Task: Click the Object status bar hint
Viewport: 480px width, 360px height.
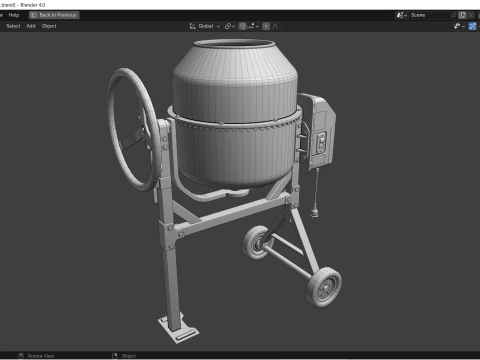Action: [x=124, y=356]
